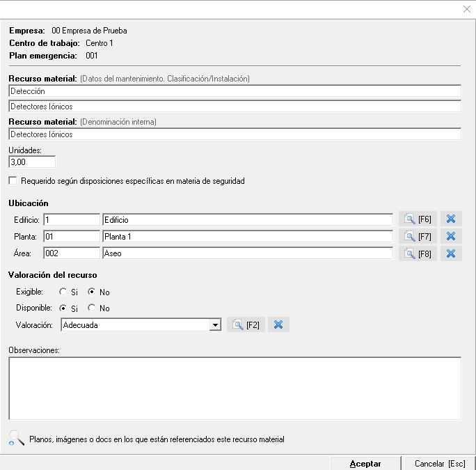Click magnifier icon for referenced planos
Image resolution: width=476 pixels, height=470 pixels.
click(x=16, y=438)
